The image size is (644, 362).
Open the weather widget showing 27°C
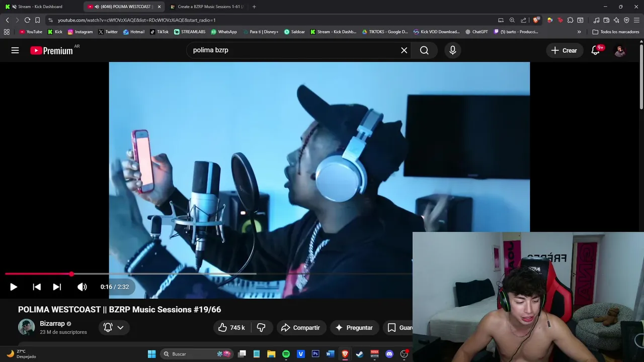click(21, 354)
